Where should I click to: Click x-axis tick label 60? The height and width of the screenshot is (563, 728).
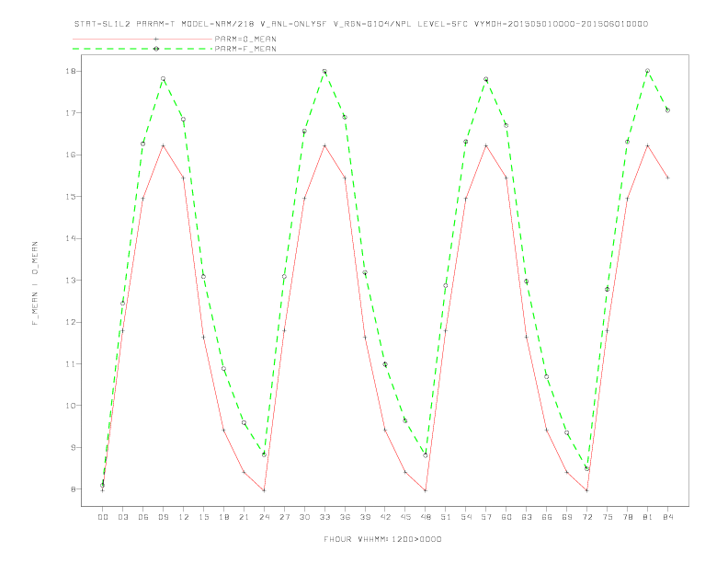(x=506, y=517)
